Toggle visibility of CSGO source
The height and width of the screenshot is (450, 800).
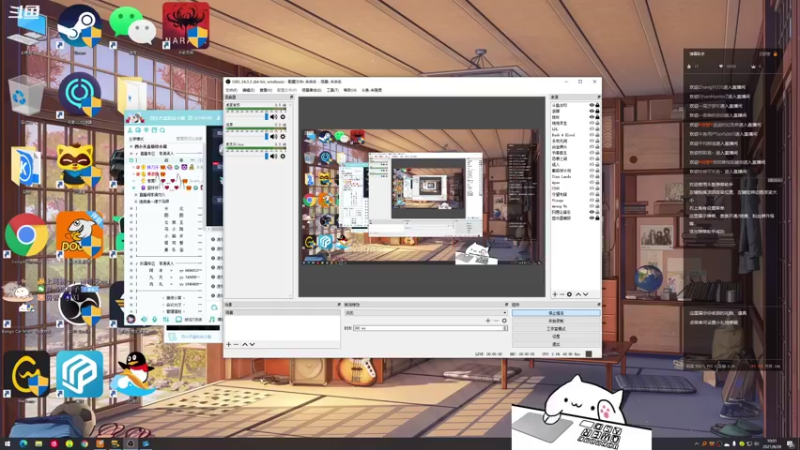[x=592, y=188]
